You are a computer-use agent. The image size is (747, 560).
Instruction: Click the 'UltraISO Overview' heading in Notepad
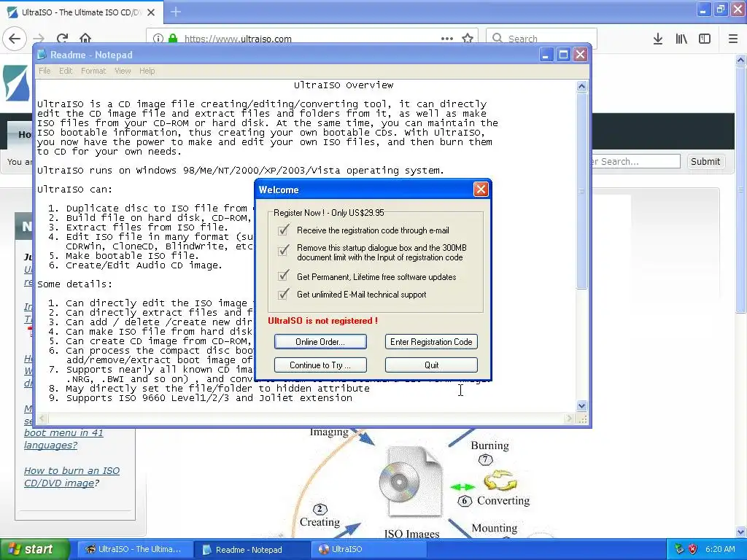(344, 85)
